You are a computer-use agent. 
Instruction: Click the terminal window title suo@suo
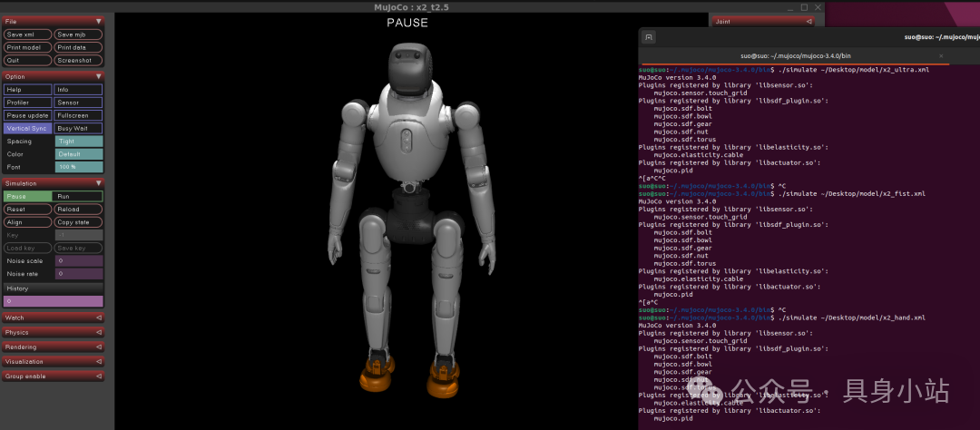(x=941, y=37)
